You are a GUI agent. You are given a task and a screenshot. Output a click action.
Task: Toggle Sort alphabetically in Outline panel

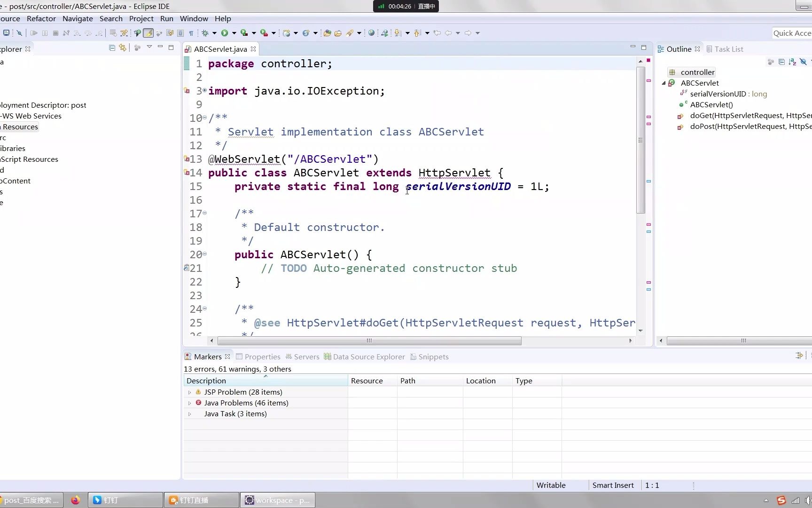[792, 62]
